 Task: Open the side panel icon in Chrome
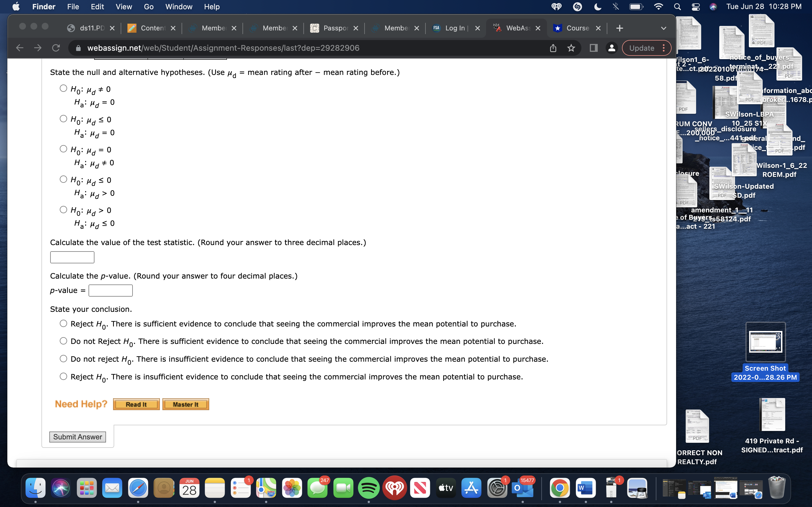pos(593,48)
